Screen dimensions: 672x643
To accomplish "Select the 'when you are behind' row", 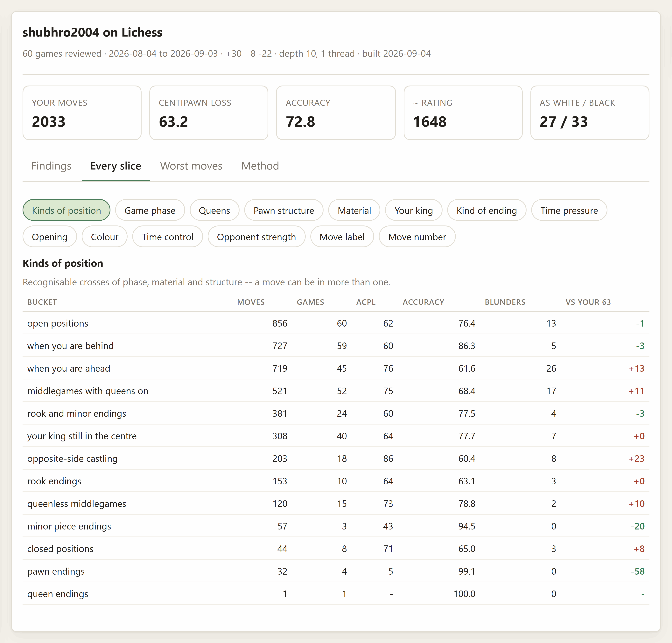I will tap(336, 346).
